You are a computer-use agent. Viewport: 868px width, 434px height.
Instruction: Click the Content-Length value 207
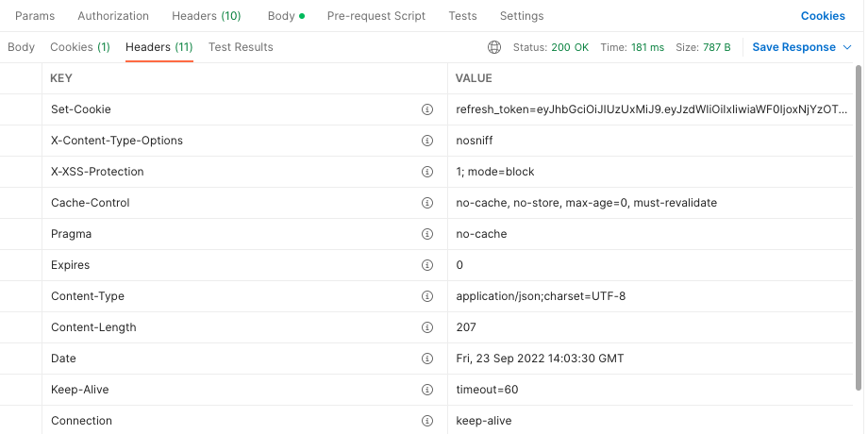coord(466,327)
